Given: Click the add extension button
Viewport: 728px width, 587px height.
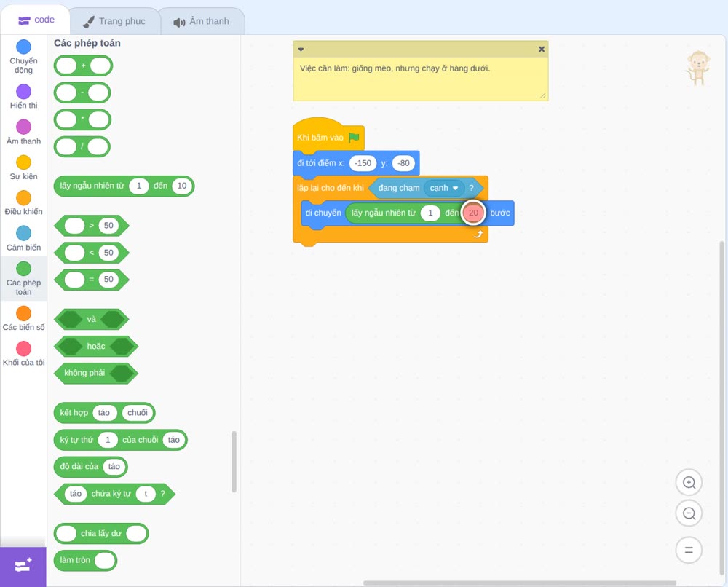Looking at the screenshot, I should click(23, 566).
